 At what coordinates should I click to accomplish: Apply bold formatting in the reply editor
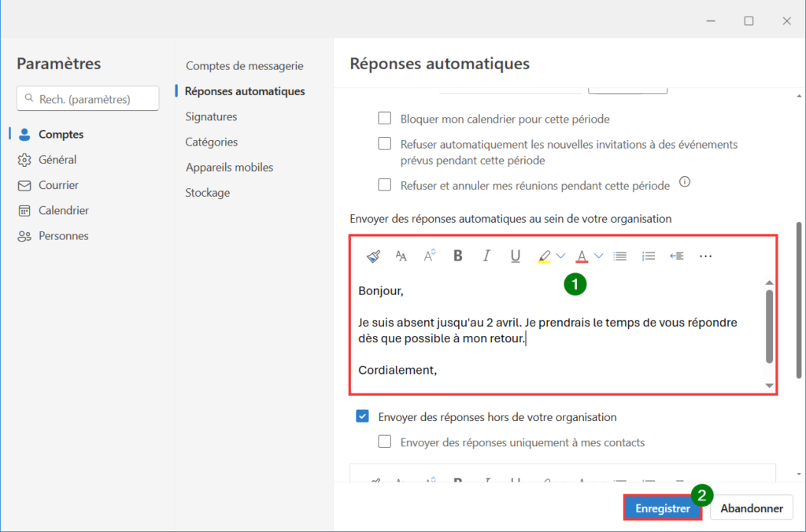(x=457, y=255)
